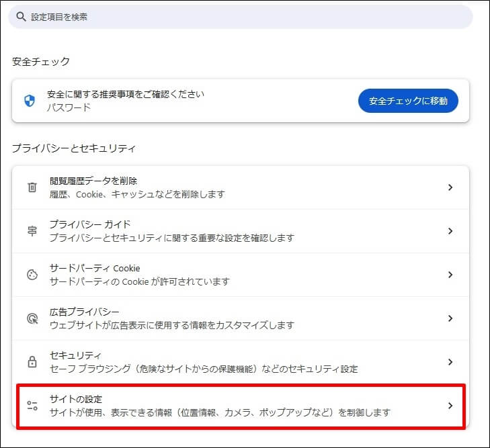Open プライバシー ガイド via its chevron arrow

[x=450, y=231]
